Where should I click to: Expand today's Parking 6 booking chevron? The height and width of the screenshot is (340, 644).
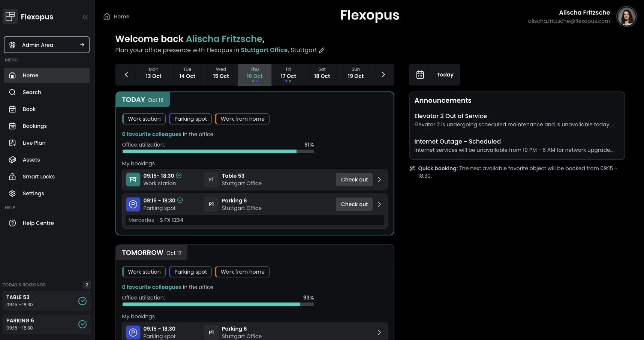click(379, 204)
